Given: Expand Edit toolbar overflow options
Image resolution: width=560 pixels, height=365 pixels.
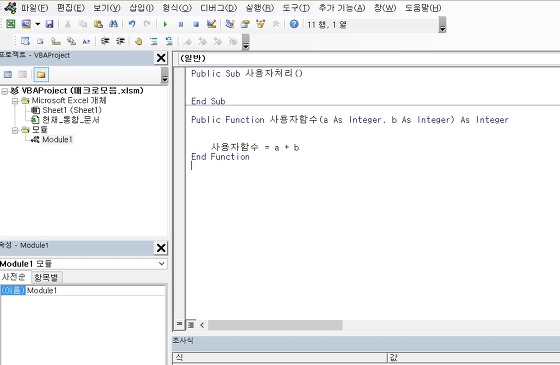Looking at the screenshot, I should pos(246,42).
